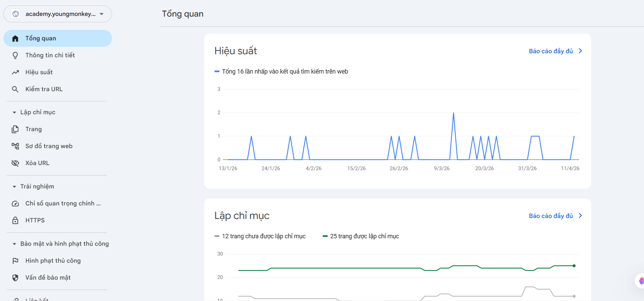Collapse Bảo mật và hình phạt thủ công section
This screenshot has height=301, width=644.
[x=14, y=244]
